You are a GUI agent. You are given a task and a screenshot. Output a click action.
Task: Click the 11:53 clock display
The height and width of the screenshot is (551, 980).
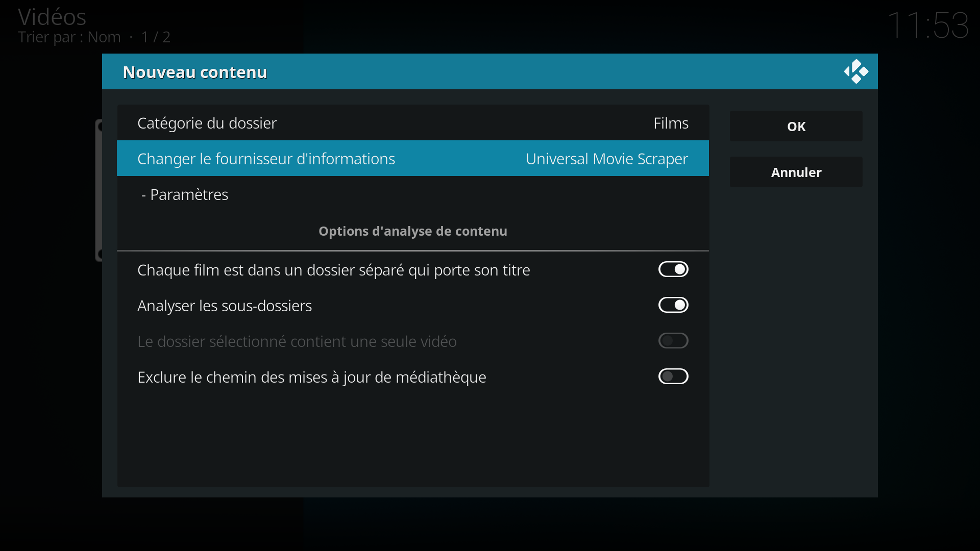pos(927,24)
